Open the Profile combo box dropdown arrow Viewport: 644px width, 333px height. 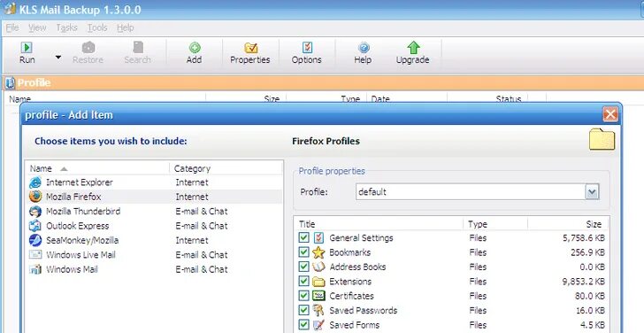point(593,192)
